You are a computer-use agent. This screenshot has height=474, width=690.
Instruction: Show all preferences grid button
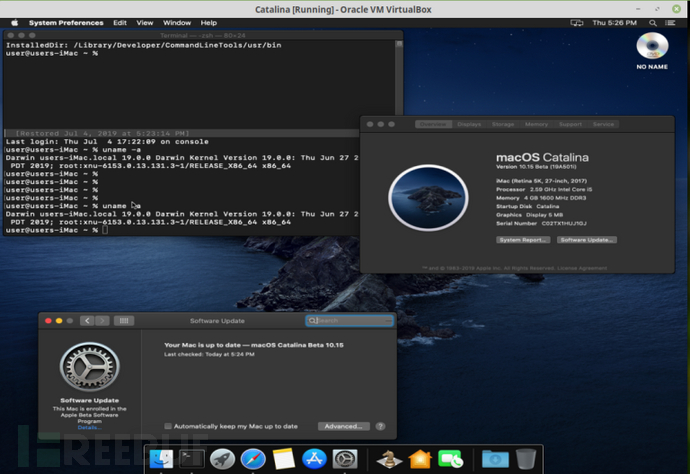[x=124, y=321]
